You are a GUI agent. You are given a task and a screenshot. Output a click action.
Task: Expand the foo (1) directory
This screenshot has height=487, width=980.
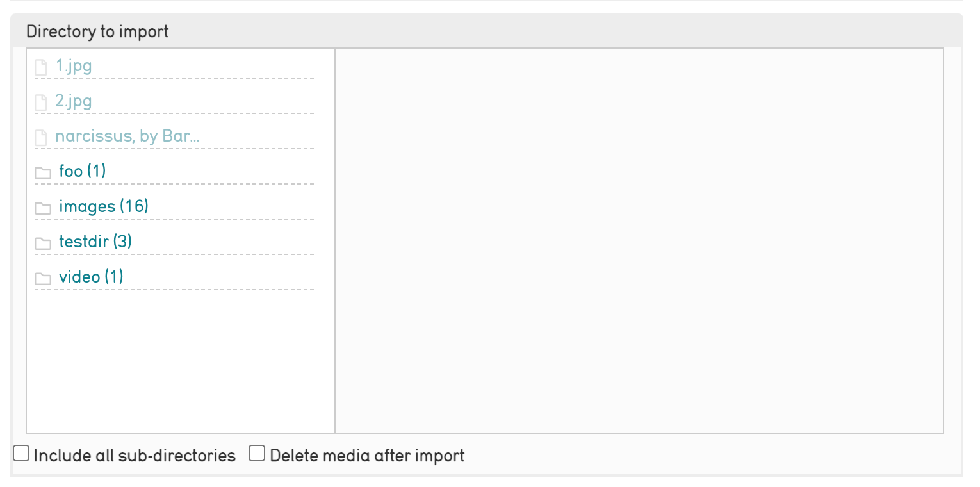click(82, 171)
